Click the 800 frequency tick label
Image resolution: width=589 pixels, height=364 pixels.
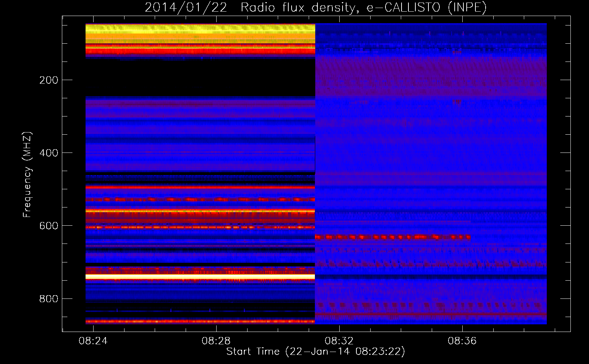point(49,299)
